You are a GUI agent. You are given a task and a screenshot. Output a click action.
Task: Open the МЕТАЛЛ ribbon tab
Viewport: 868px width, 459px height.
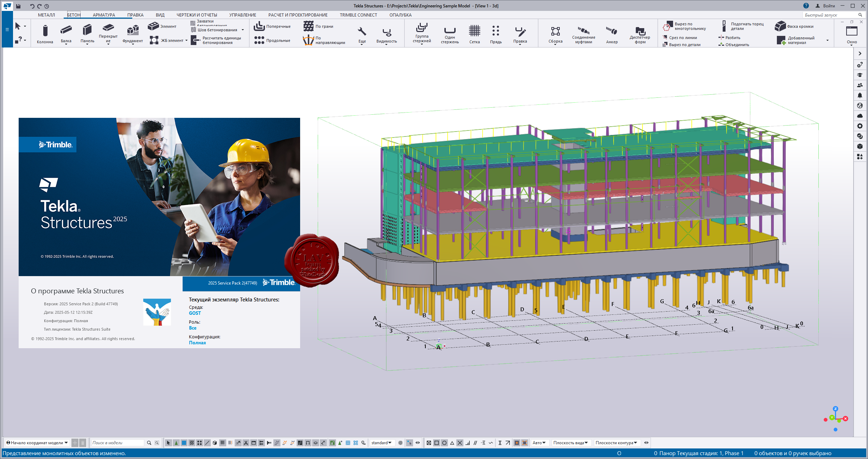coord(46,15)
